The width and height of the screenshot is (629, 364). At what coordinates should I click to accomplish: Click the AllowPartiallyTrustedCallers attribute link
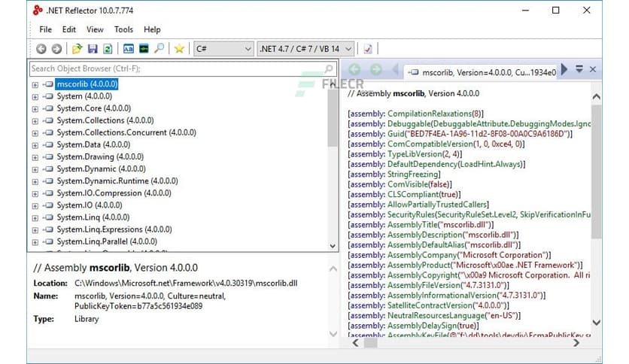437,205
